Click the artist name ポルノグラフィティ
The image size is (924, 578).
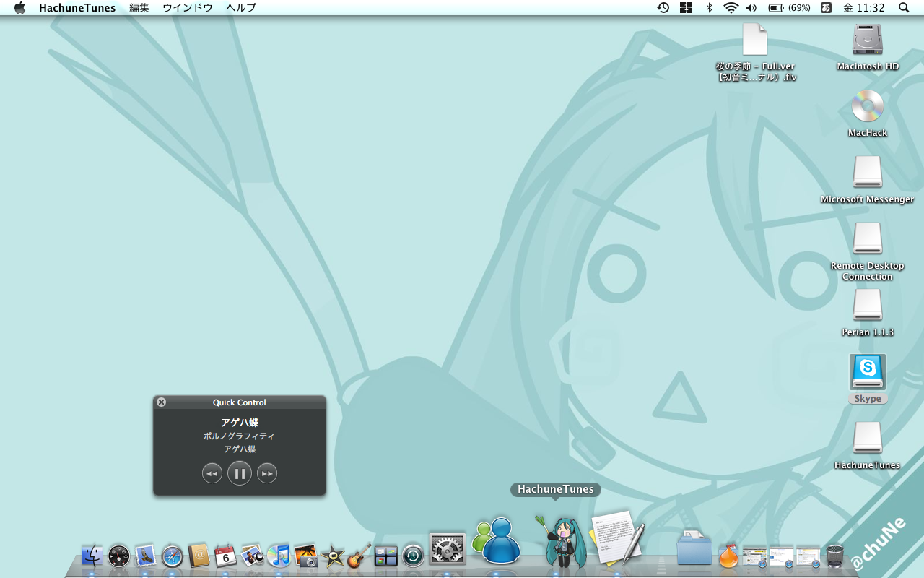pyautogui.click(x=239, y=436)
